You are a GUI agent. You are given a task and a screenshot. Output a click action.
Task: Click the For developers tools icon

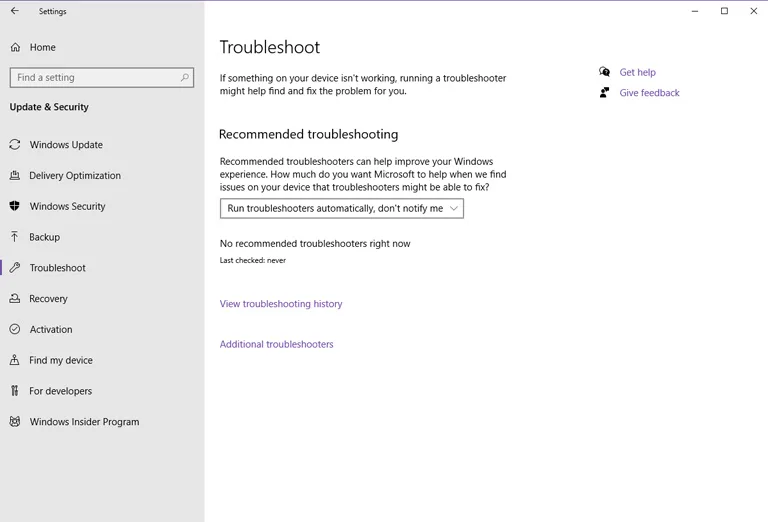tap(15, 391)
